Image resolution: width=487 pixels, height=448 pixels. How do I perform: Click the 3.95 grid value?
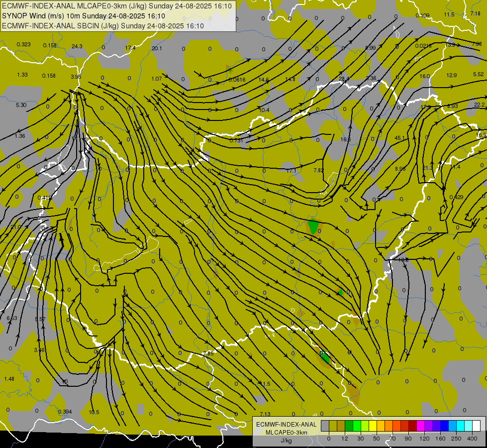pyautogui.click(x=76, y=77)
